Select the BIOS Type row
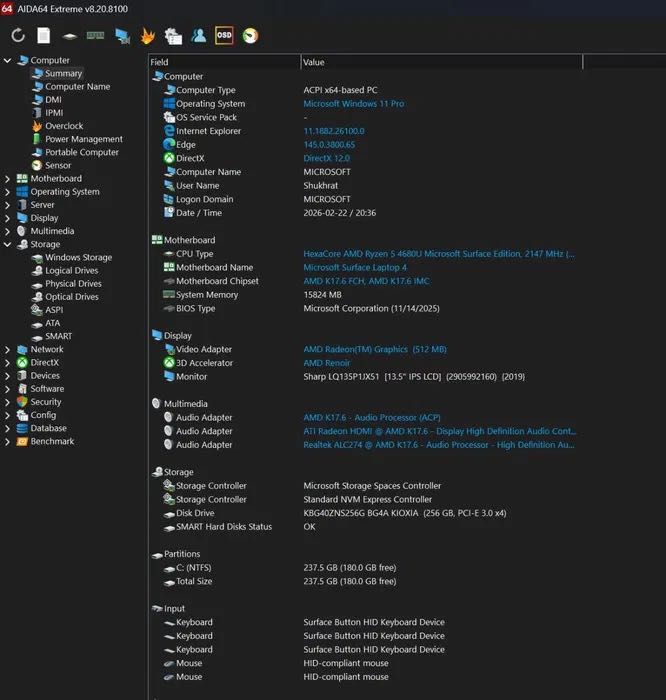The image size is (666, 700). (x=301, y=308)
